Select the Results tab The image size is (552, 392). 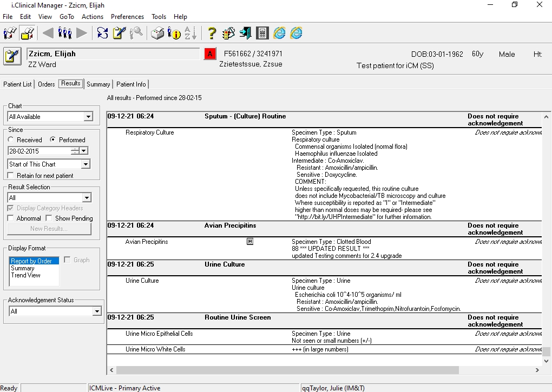point(71,83)
